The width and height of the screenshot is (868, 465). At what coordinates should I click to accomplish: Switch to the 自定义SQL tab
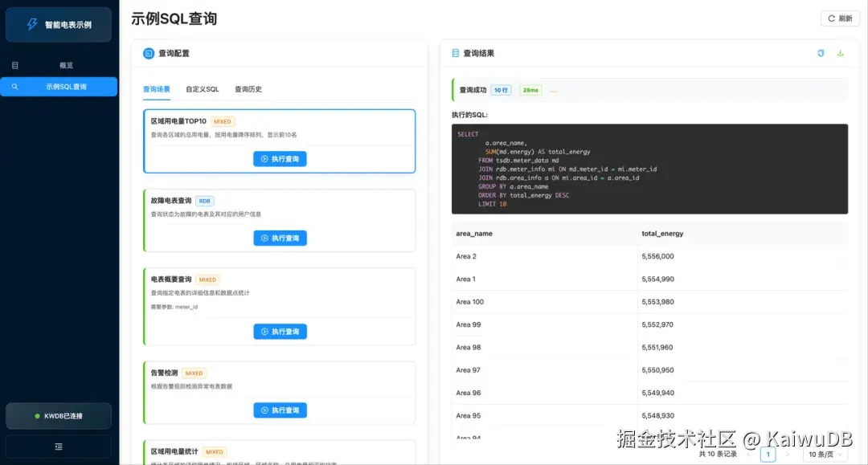(x=202, y=89)
